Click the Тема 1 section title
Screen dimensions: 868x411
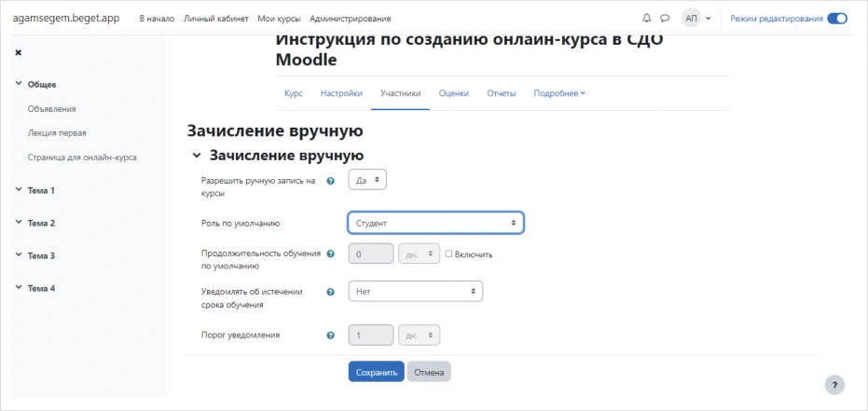point(42,190)
